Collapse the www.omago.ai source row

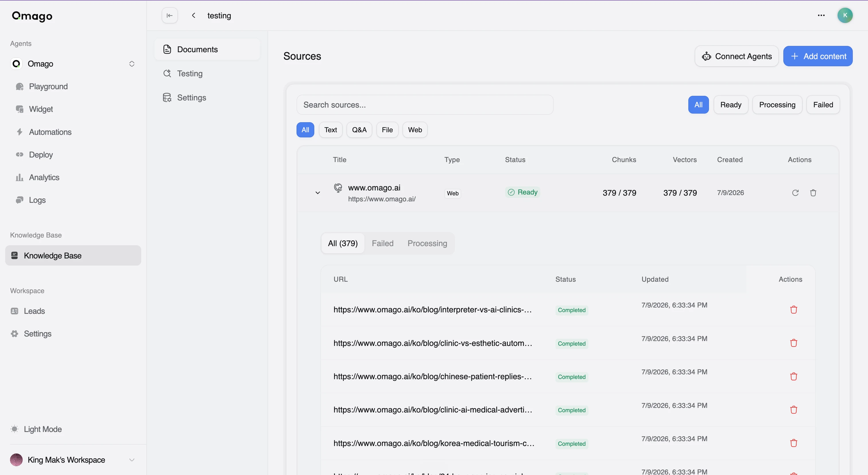click(x=317, y=193)
